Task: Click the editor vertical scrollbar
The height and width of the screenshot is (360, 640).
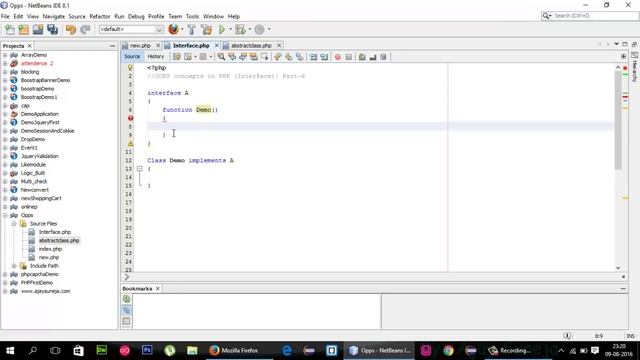Action: (x=618, y=120)
